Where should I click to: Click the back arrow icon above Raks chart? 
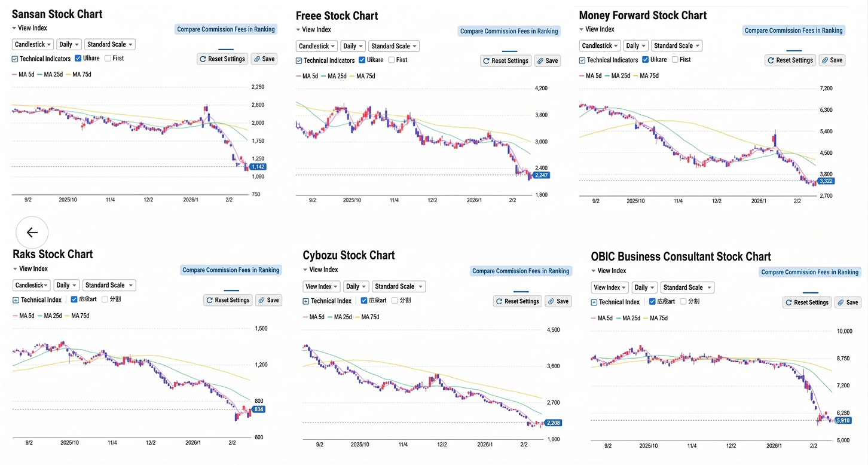click(32, 232)
